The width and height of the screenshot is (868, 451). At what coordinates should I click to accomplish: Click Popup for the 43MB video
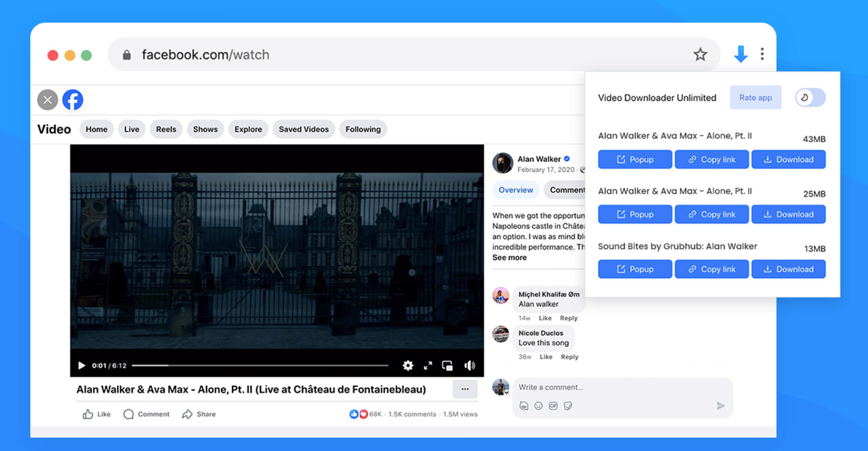[x=635, y=160]
